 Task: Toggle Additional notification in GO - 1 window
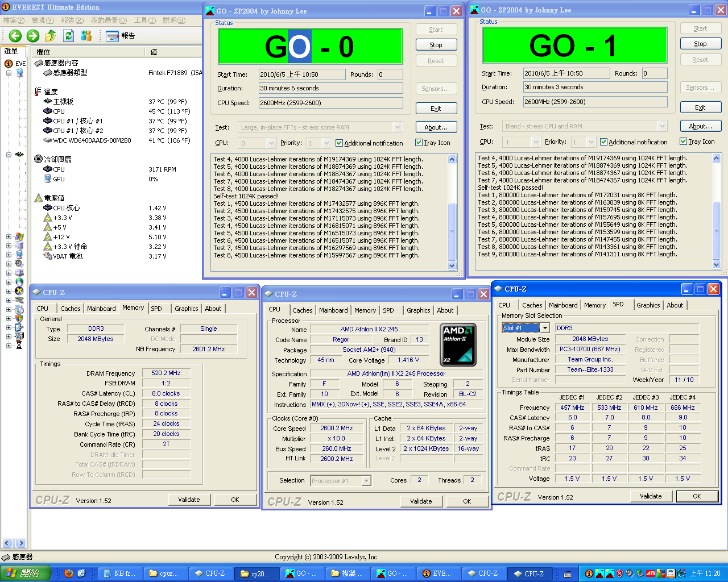[634, 142]
